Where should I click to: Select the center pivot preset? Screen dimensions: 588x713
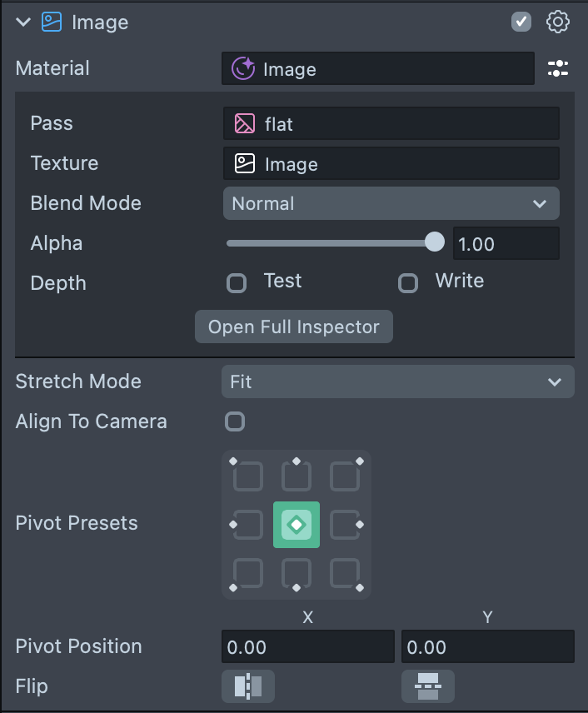pyautogui.click(x=296, y=525)
